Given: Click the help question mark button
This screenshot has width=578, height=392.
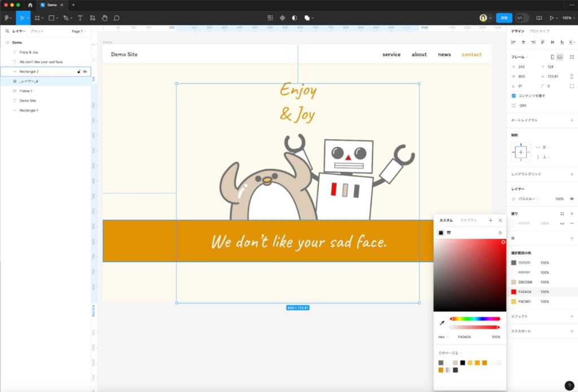Looking at the screenshot, I should [x=570, y=385].
